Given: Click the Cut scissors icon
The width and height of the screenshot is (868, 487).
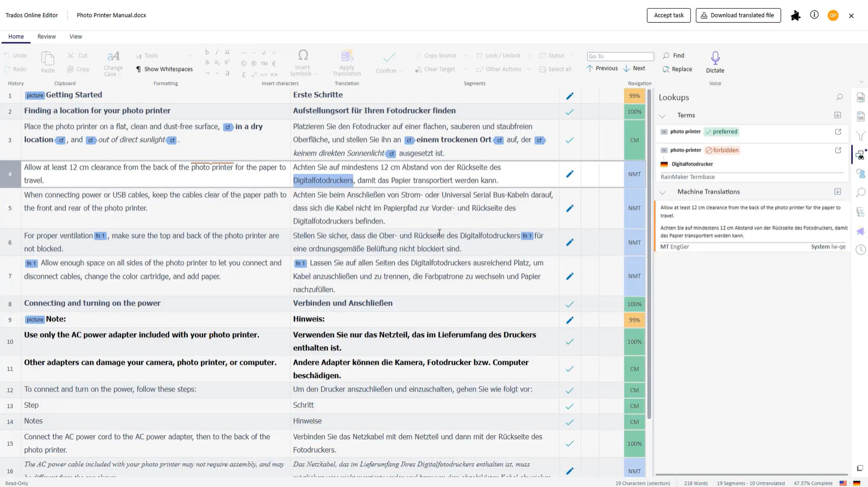Looking at the screenshot, I should 71,55.
